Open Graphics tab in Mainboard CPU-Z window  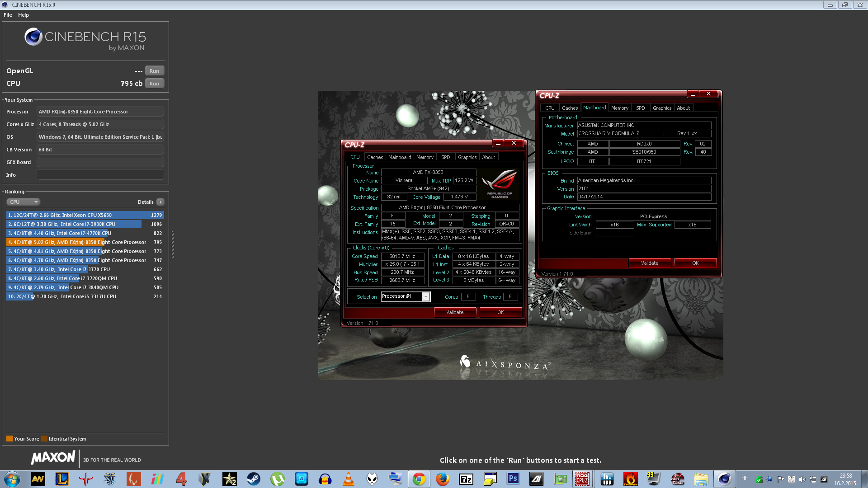662,108
